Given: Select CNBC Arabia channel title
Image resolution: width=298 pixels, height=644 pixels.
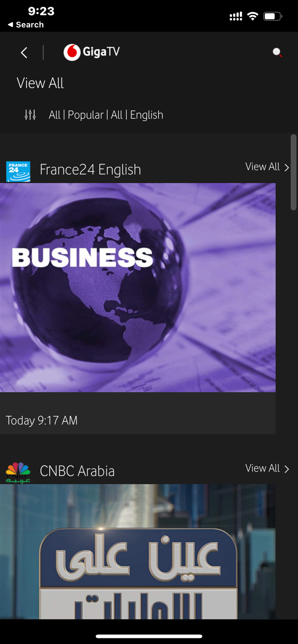Looking at the screenshot, I should 77,471.
